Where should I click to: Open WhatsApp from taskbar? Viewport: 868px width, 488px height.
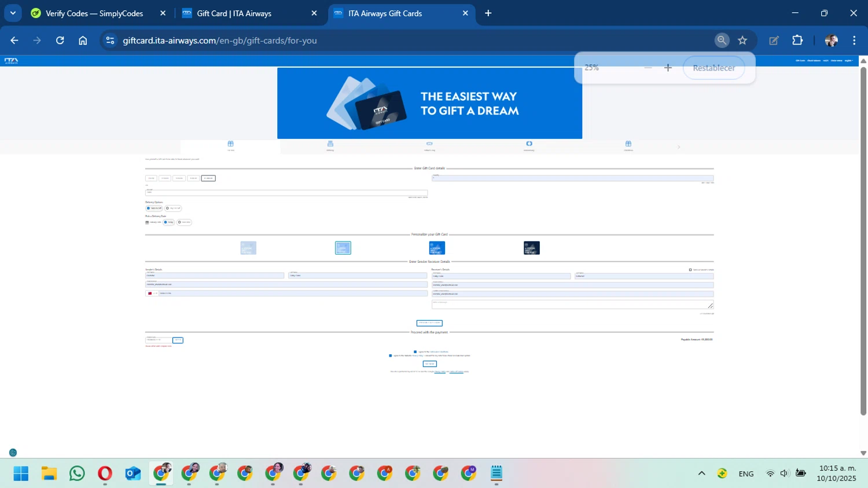[x=77, y=474]
